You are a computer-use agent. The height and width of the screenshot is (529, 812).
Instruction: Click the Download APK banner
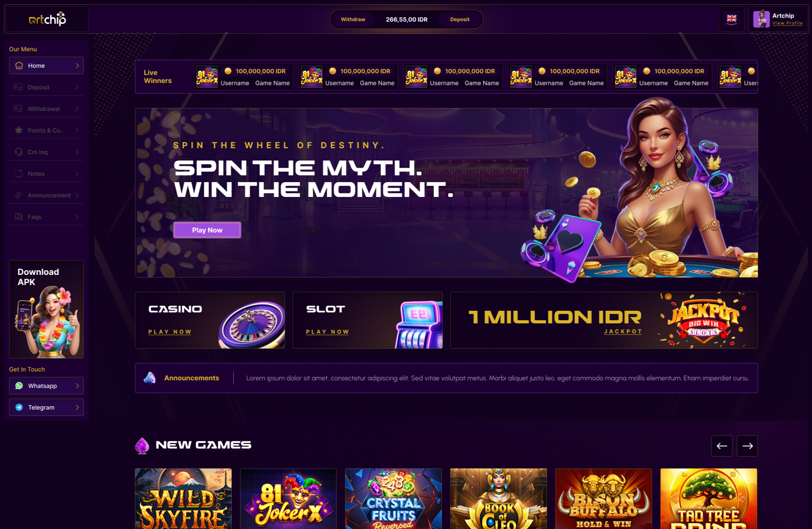[46, 309]
